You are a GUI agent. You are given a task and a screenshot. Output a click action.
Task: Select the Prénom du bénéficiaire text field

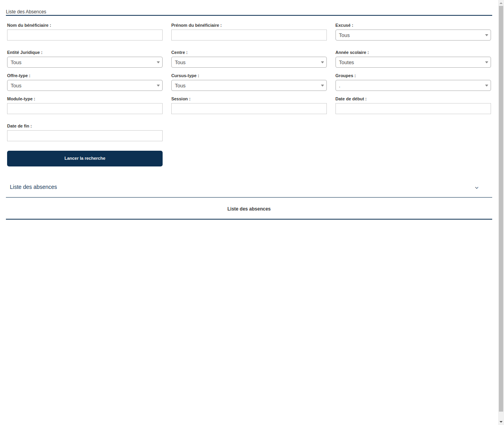tap(249, 35)
